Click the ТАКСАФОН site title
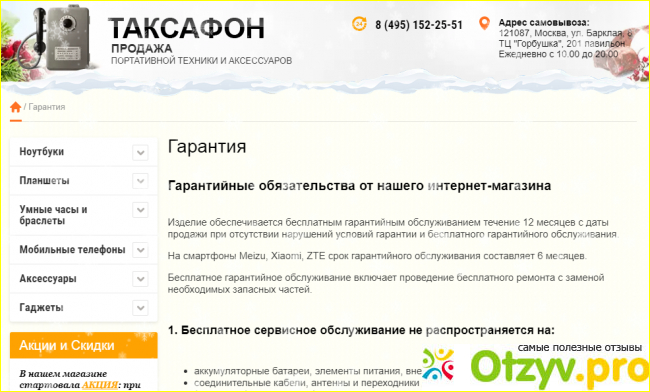Screen dimensions: 650x392 (186, 28)
